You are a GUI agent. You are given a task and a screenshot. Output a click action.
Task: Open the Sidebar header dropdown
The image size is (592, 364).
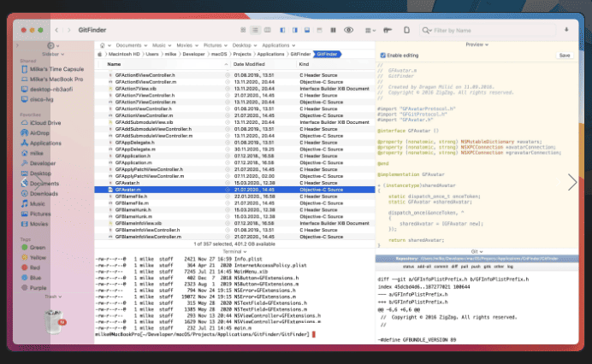53,55
